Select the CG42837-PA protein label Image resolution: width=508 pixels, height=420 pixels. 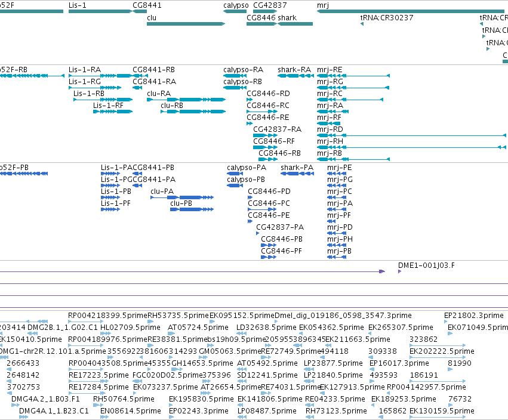click(280, 227)
